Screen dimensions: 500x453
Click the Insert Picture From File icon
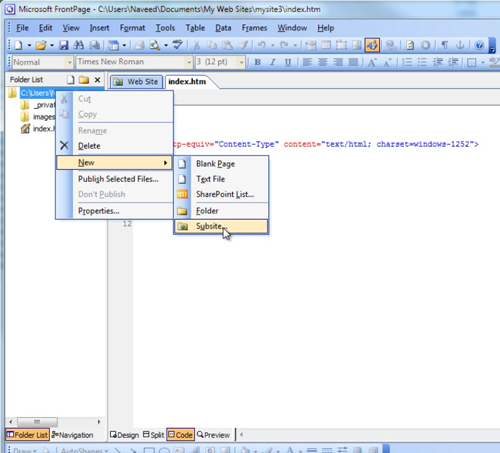tap(357, 45)
